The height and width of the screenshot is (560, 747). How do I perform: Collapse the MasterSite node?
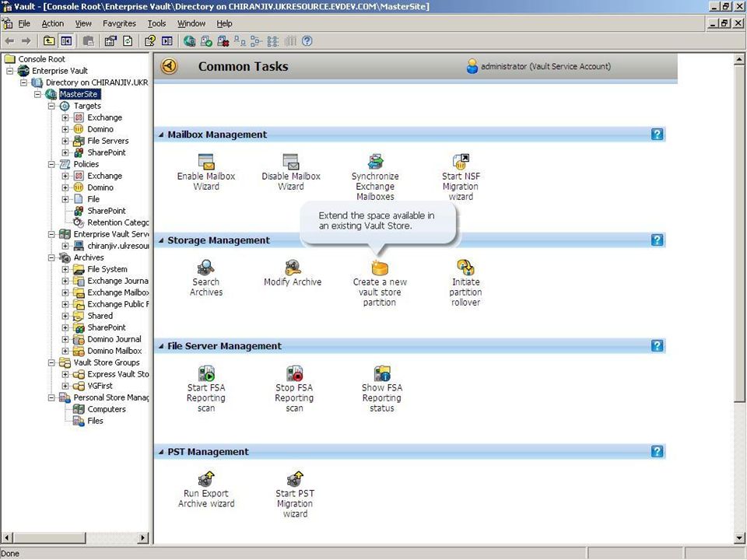37,94
